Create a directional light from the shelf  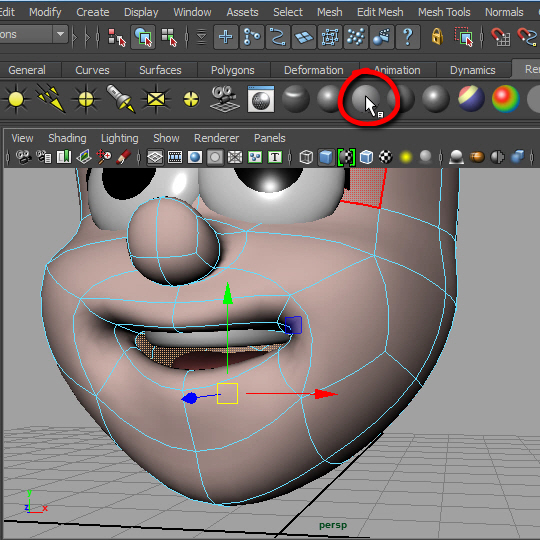point(51,98)
